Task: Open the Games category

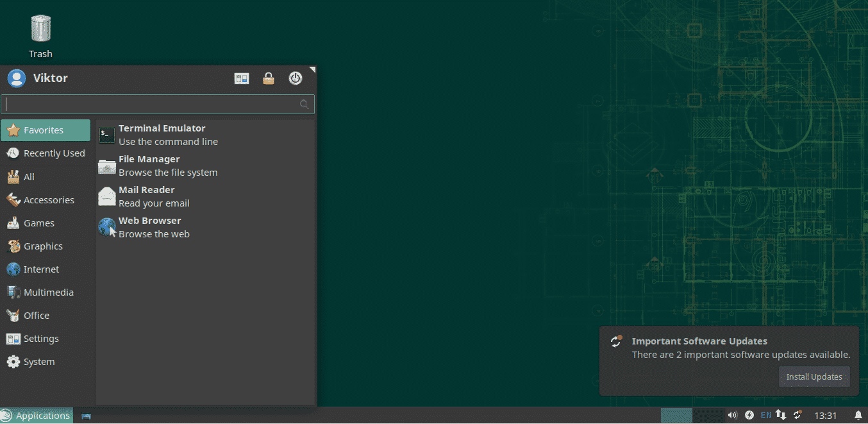Action: 46,223
